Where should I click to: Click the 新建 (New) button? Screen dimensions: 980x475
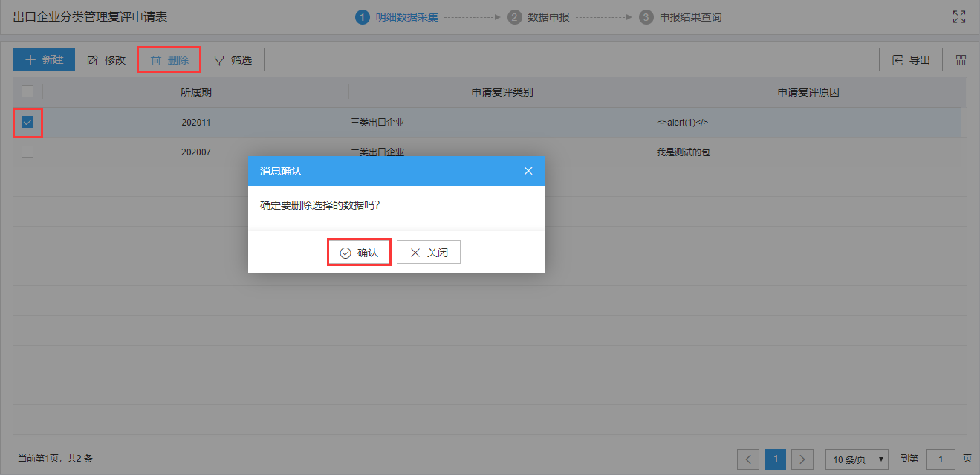44,60
